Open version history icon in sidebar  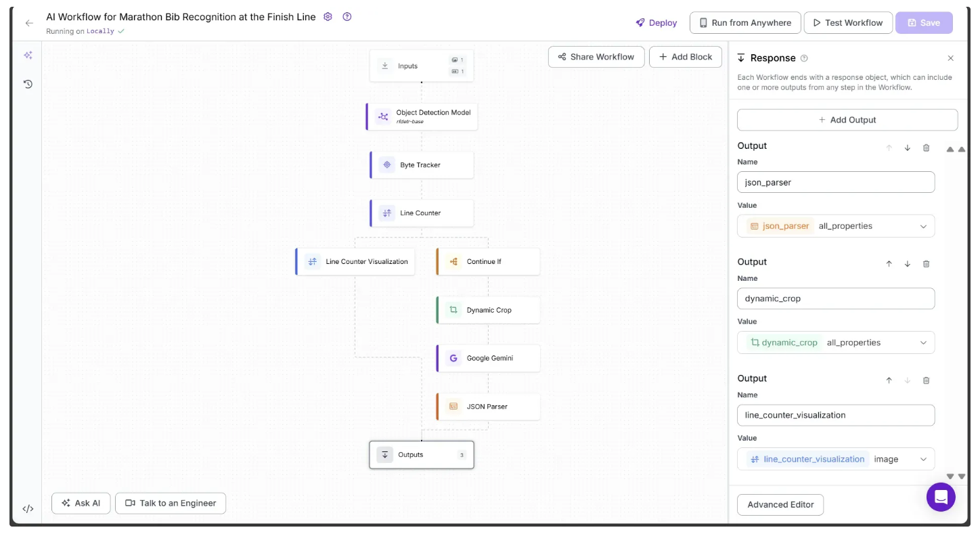pyautogui.click(x=28, y=85)
